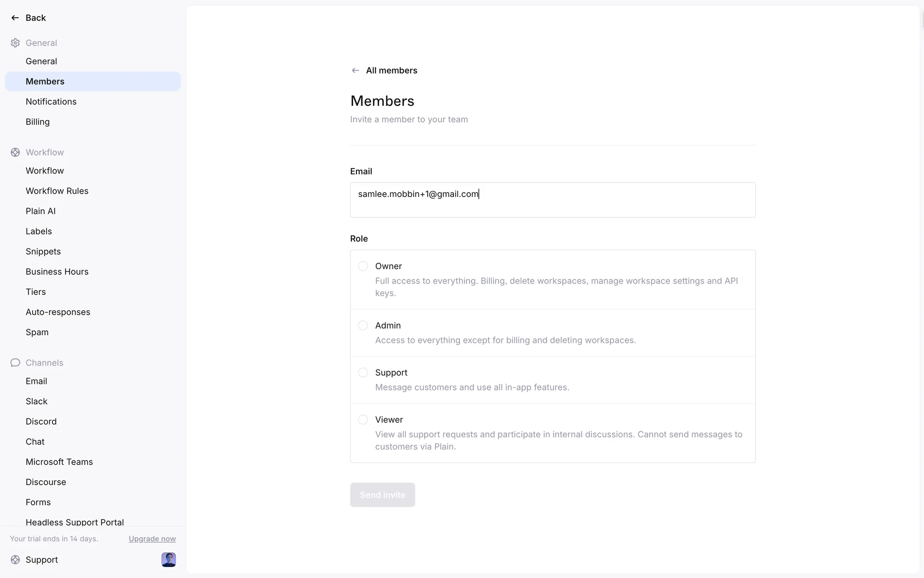Image resolution: width=924 pixels, height=578 pixels.
Task: Open Business Hours settings
Action: [x=57, y=272]
